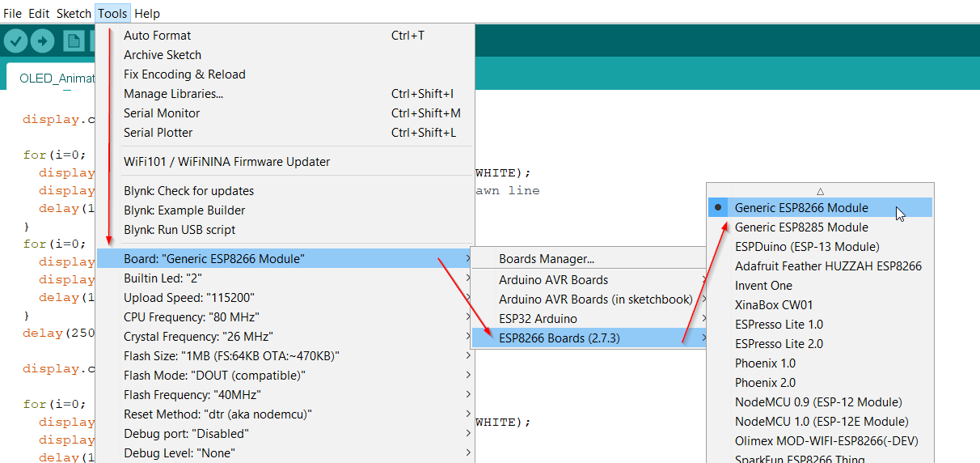
Task: Click the scroll-up triangle in boards list
Action: 820,191
